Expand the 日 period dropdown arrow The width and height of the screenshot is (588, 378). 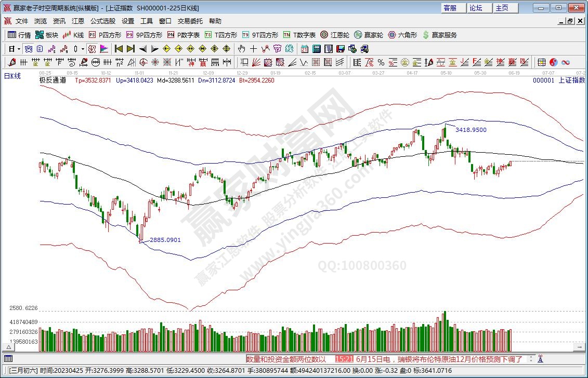pyautogui.click(x=19, y=49)
